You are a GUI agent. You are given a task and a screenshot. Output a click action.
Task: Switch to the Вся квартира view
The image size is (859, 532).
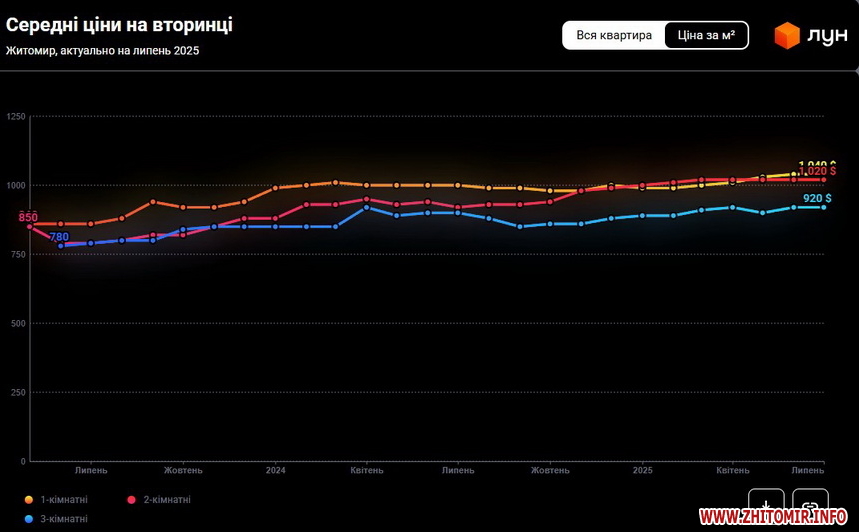[x=613, y=36]
